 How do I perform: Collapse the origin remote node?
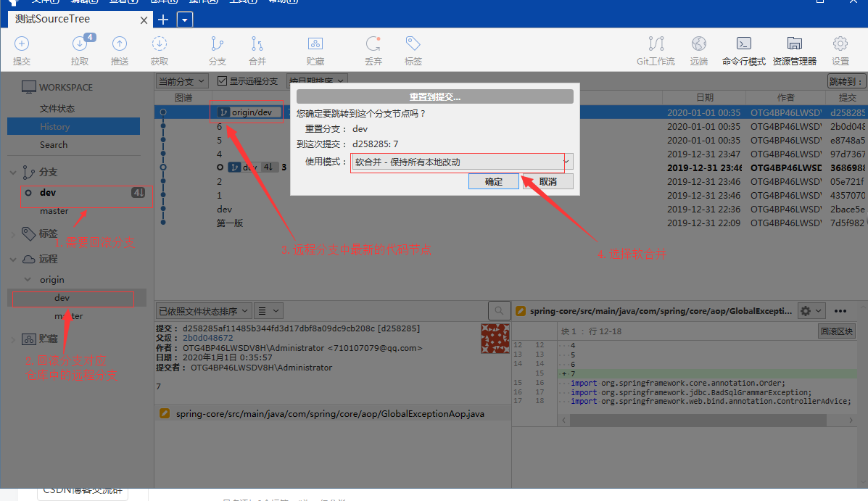coord(27,280)
